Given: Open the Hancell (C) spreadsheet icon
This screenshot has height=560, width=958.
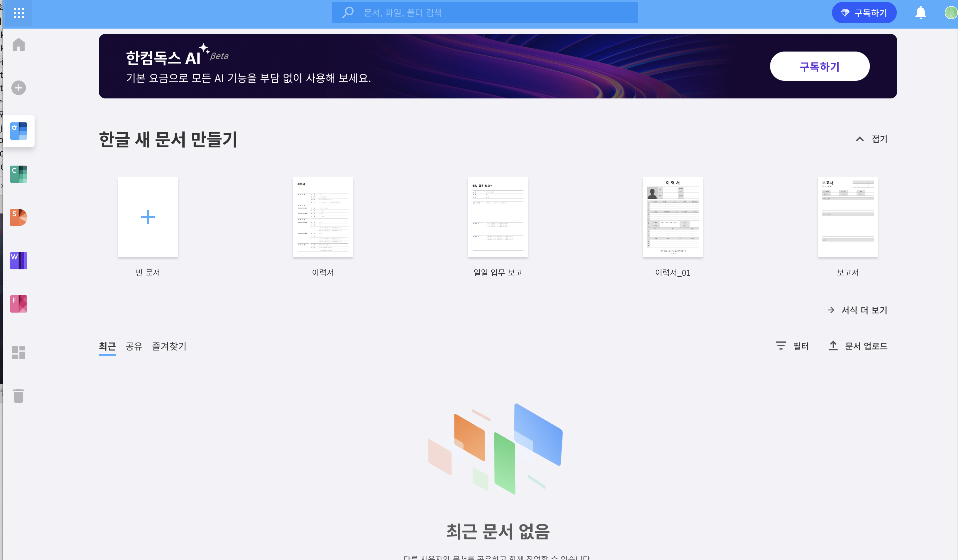Looking at the screenshot, I should point(19,174).
